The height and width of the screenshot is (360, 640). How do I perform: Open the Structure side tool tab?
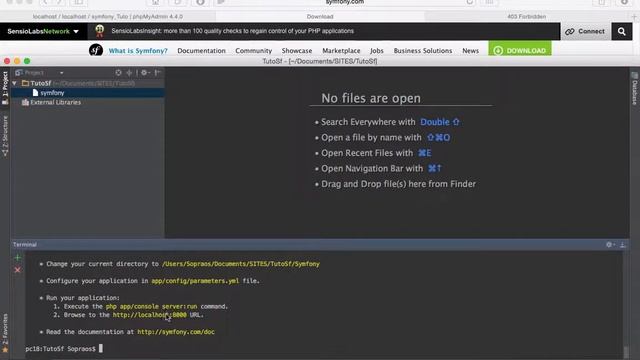click(x=5, y=136)
